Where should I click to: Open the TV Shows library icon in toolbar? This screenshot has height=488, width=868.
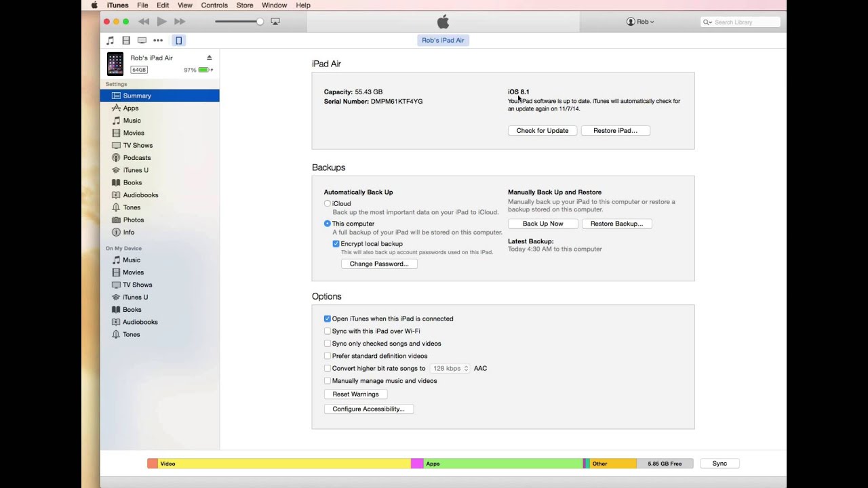[x=142, y=41]
